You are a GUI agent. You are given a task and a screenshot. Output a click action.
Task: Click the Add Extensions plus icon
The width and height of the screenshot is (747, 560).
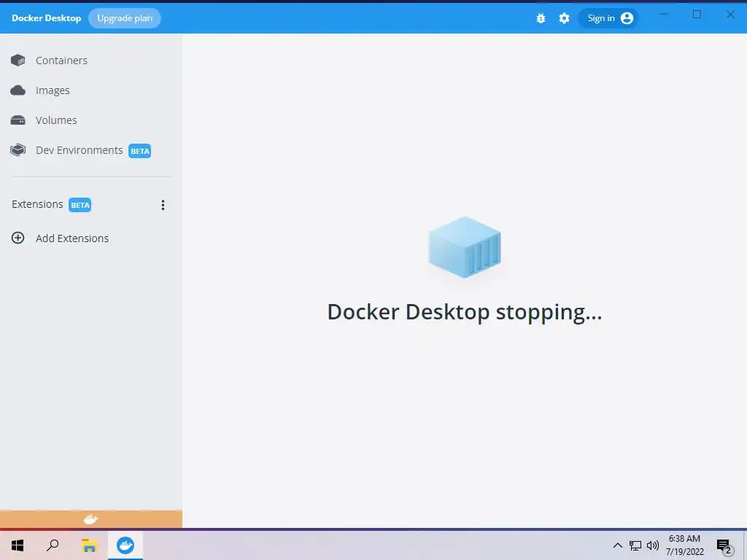(18, 238)
